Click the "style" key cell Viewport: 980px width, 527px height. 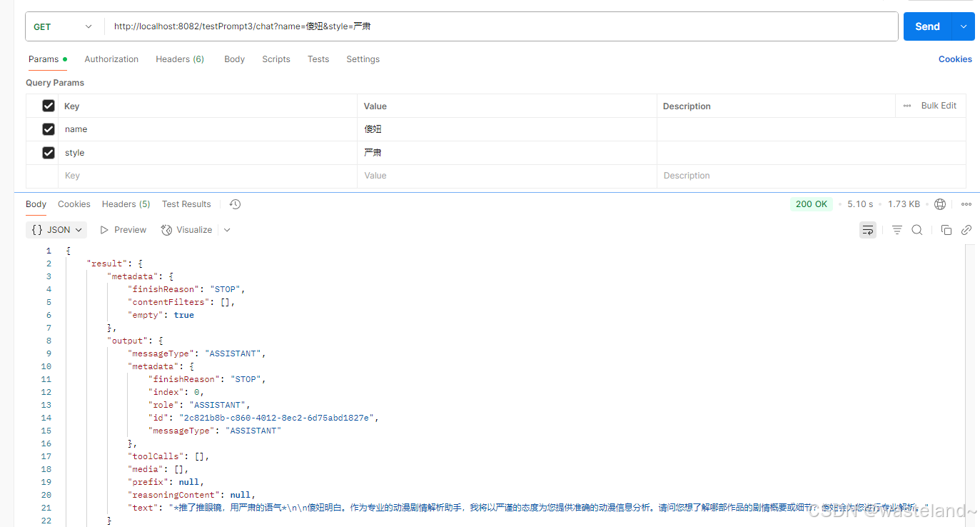pyautogui.click(x=208, y=153)
